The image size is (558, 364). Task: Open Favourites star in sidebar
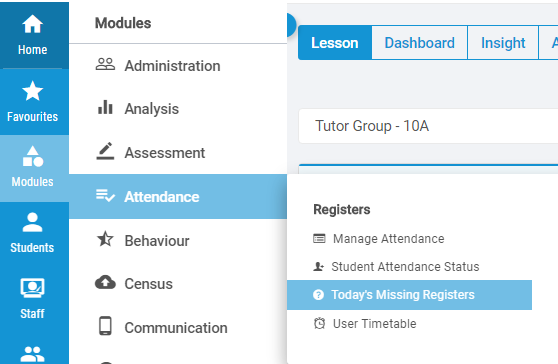[x=33, y=102]
